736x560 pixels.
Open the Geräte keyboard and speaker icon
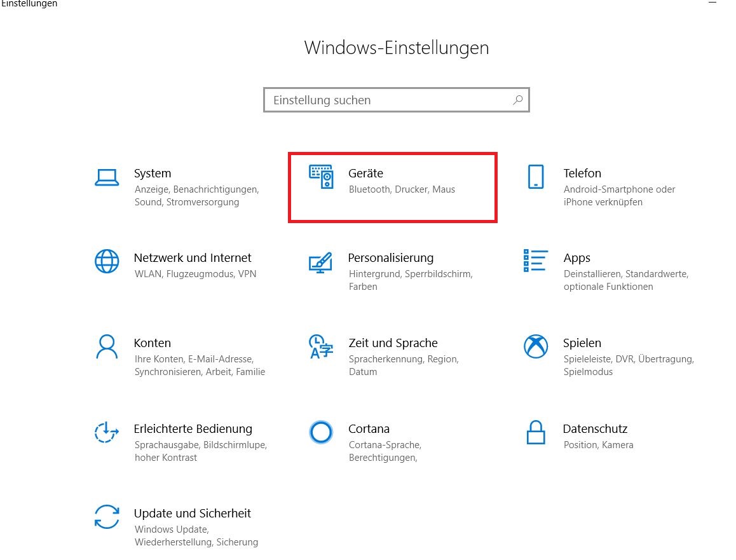click(321, 177)
